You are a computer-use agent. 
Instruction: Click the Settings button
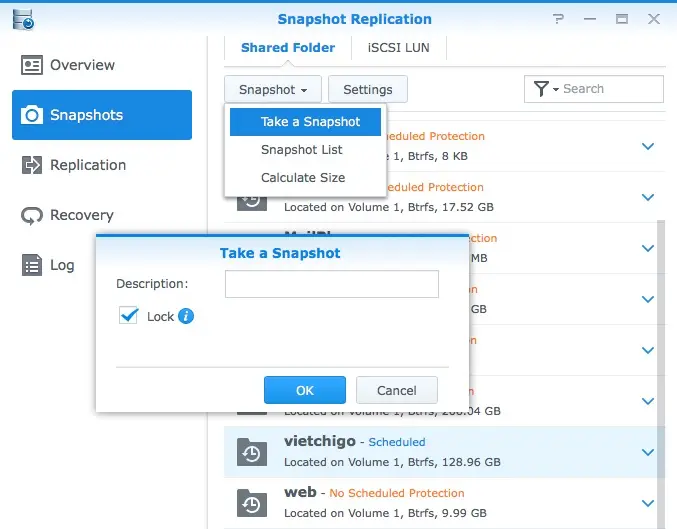[368, 89]
